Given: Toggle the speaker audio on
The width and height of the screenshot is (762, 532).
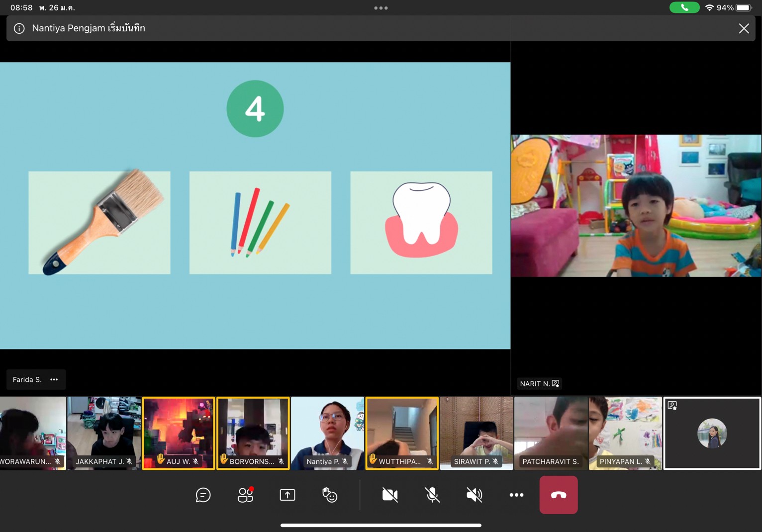Looking at the screenshot, I should coord(474,495).
